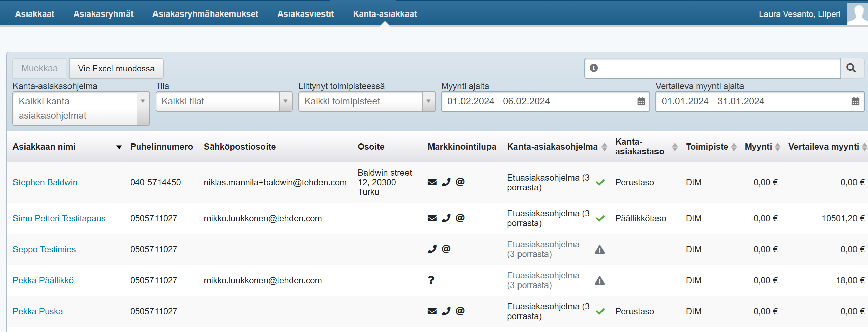
Task: Open calendar icon for Vertaileva myynti ajalta
Action: point(855,101)
